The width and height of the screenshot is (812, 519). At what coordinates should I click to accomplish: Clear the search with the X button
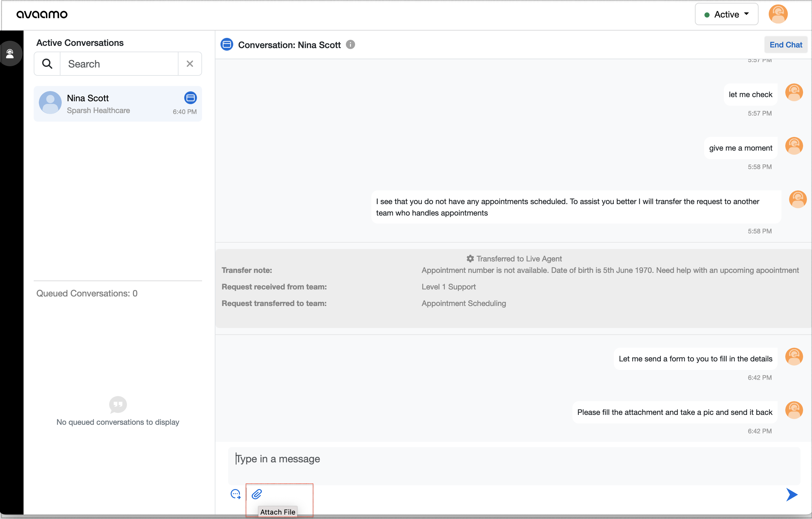(x=190, y=64)
